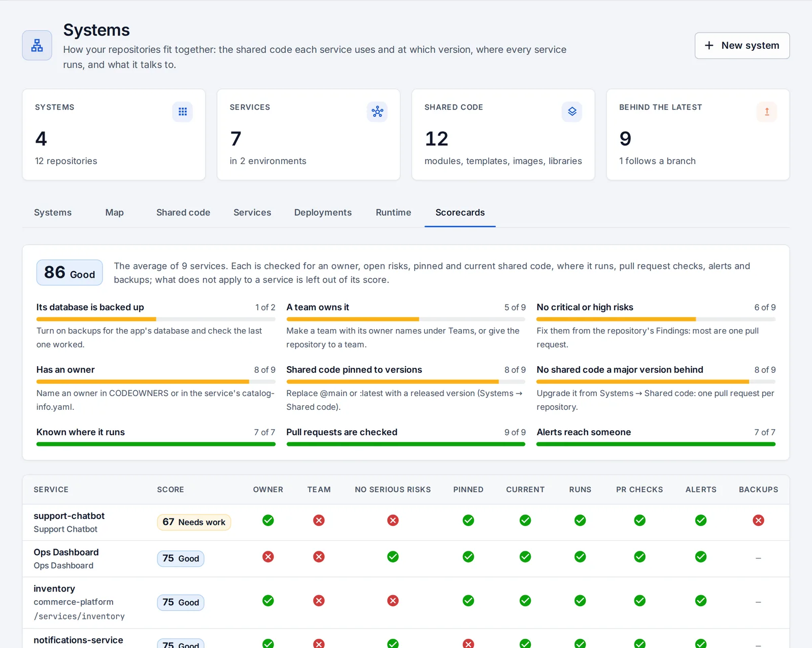Click the database backed up progress bar
The image size is (812, 648).
click(x=156, y=319)
